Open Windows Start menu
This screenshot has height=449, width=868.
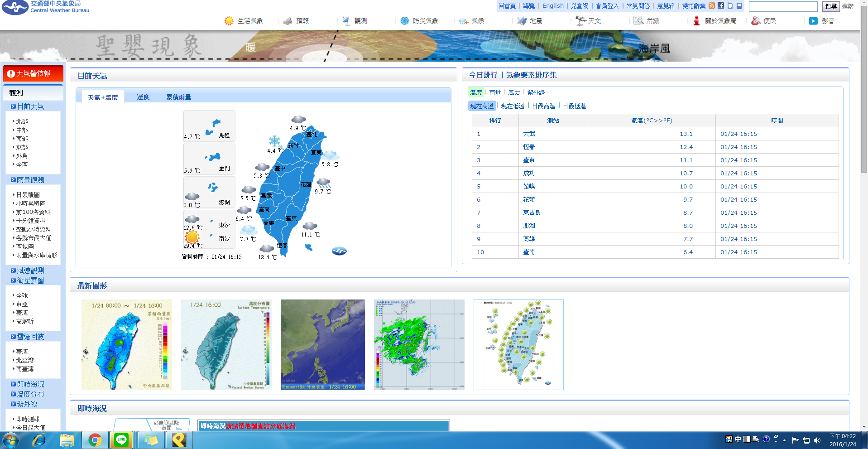click(11, 440)
